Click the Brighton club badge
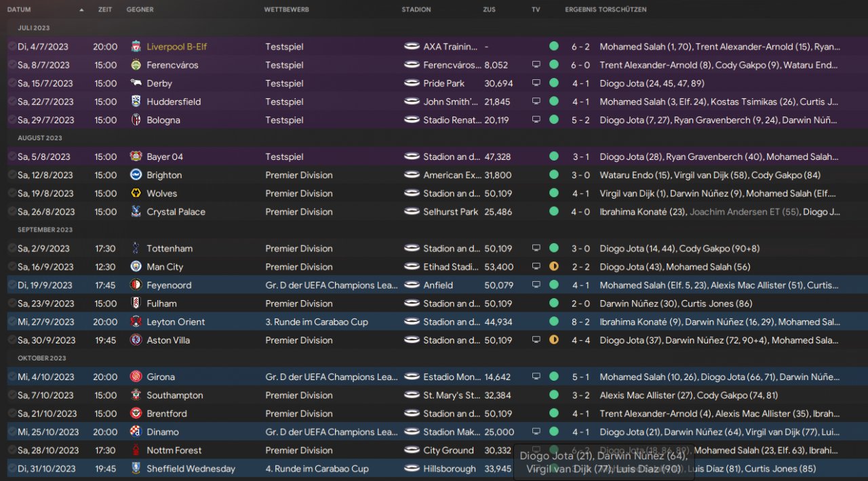Screen dimensions: 868x481 136,175
